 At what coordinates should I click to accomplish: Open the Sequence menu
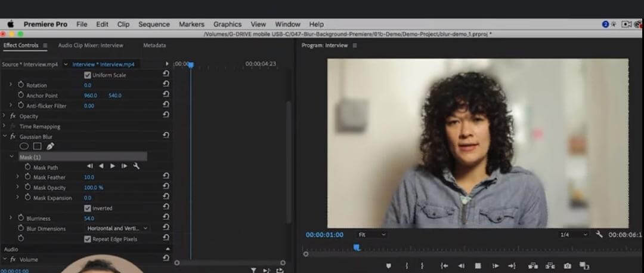tap(154, 24)
